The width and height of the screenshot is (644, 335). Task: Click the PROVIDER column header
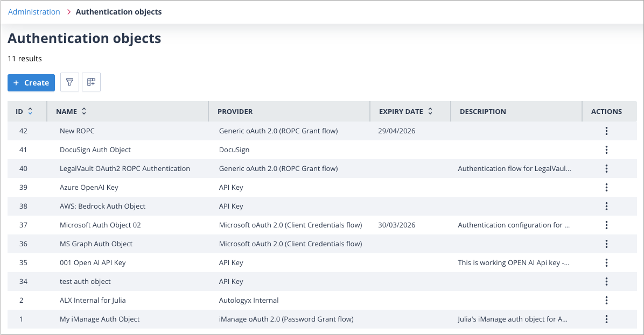235,111
